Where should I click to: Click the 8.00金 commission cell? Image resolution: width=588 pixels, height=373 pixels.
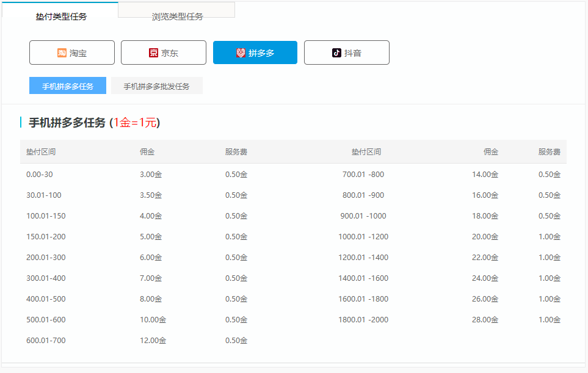[151, 299]
